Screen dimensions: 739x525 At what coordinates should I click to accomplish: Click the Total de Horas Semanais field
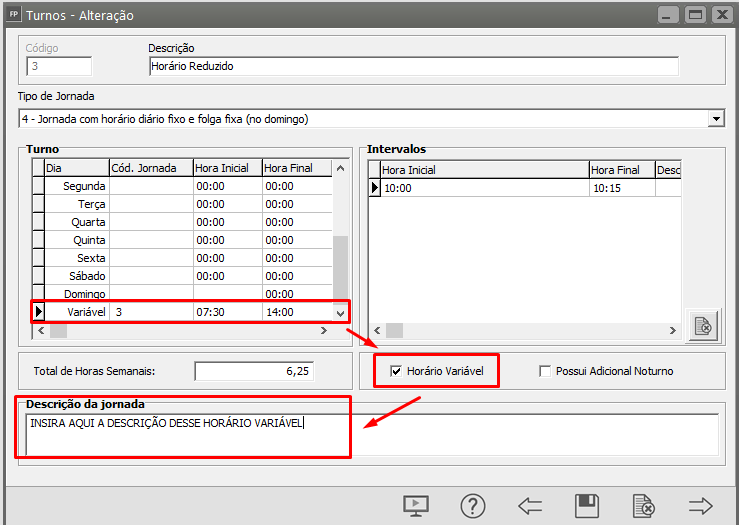[x=254, y=371]
